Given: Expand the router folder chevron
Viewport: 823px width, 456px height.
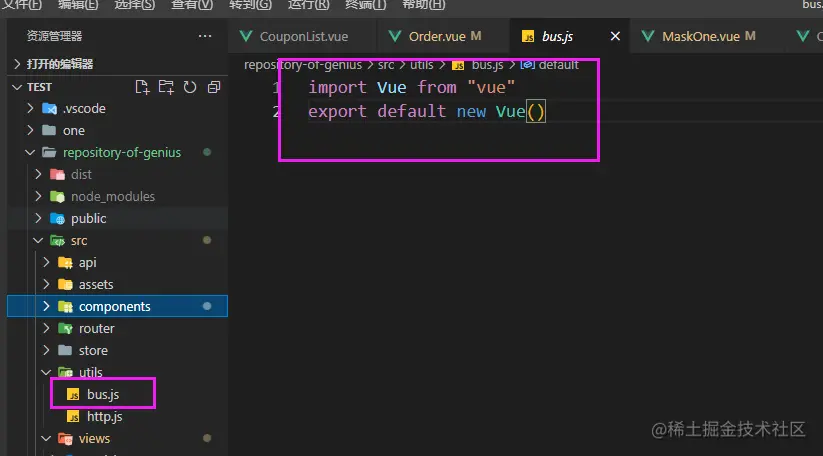Looking at the screenshot, I should point(46,328).
